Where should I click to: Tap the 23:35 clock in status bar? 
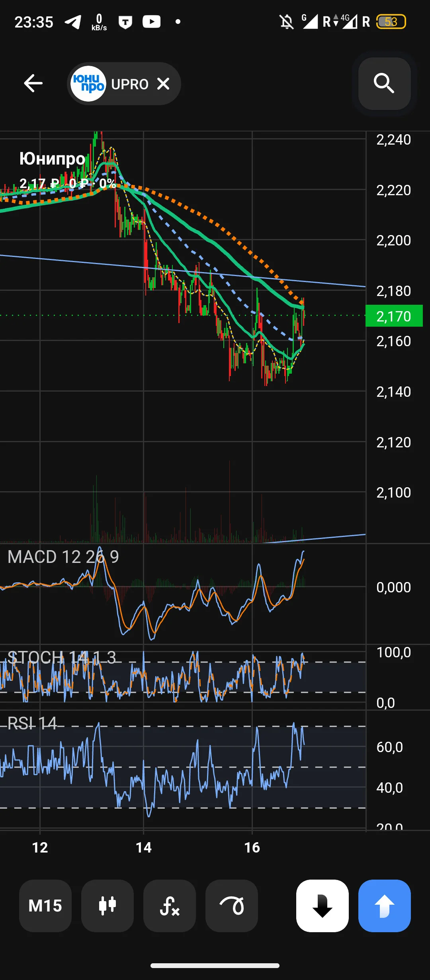point(34,22)
